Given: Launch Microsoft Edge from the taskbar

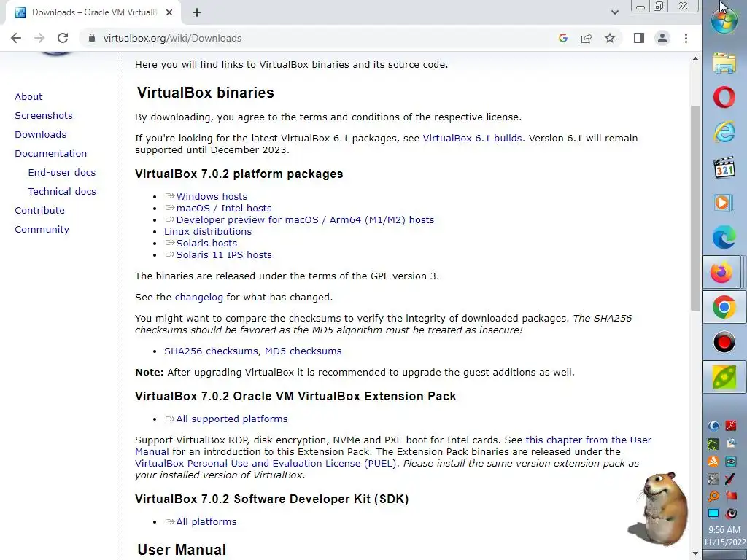Looking at the screenshot, I should point(724,238).
